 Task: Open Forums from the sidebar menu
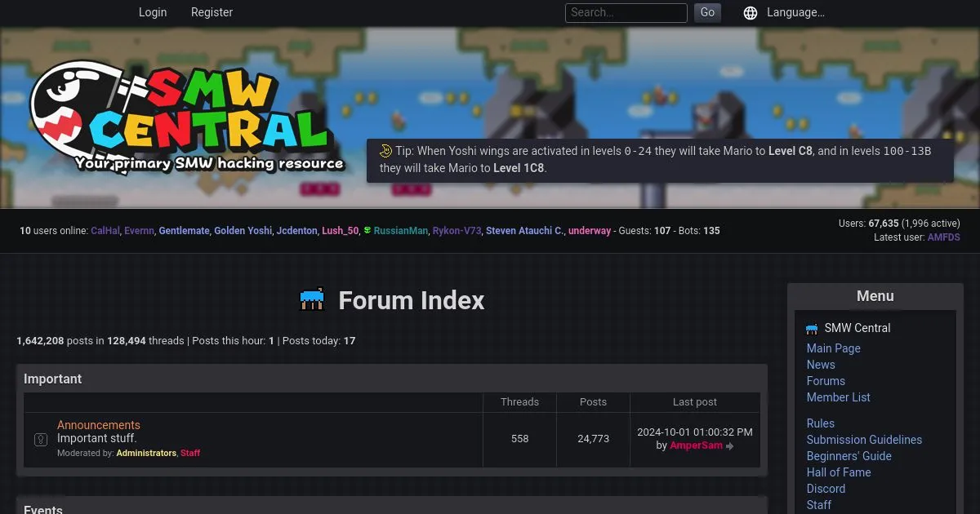[826, 381]
